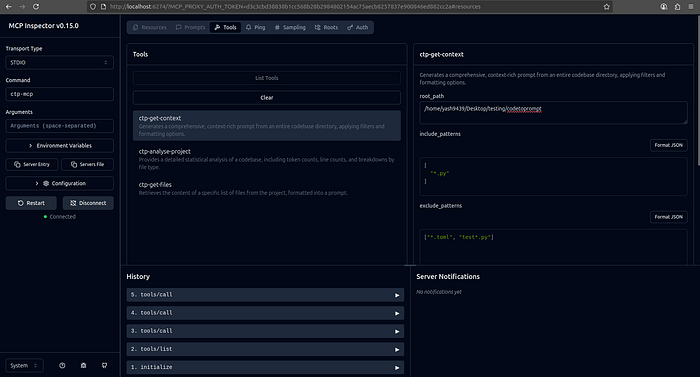Copy Servers File button

coord(88,164)
